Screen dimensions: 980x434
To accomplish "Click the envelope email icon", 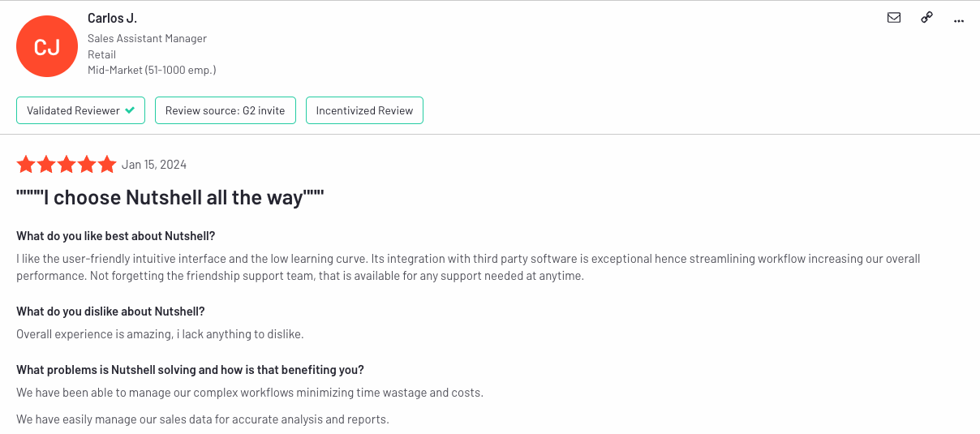I will (x=894, y=18).
